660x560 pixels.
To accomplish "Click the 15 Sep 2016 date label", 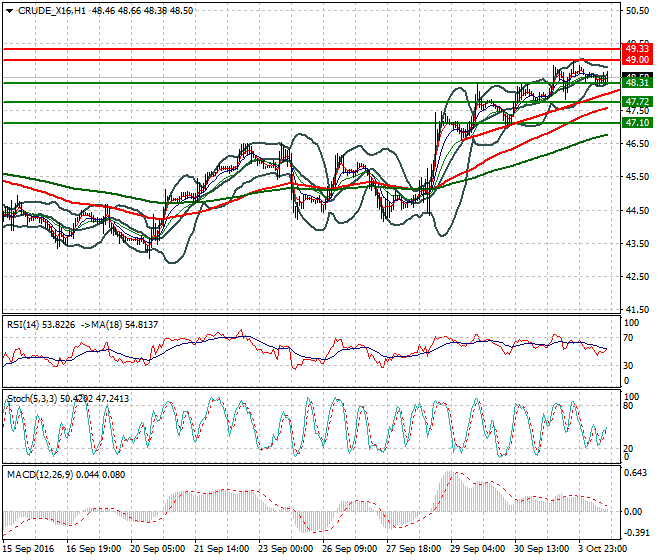I will 28,549.
